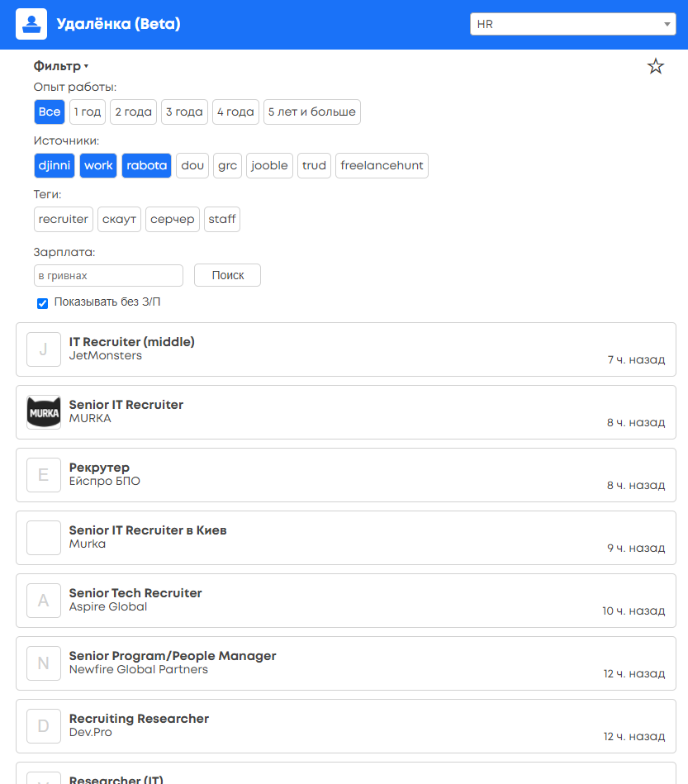Click the favorites star icon
This screenshot has width=688, height=784.
point(656,66)
